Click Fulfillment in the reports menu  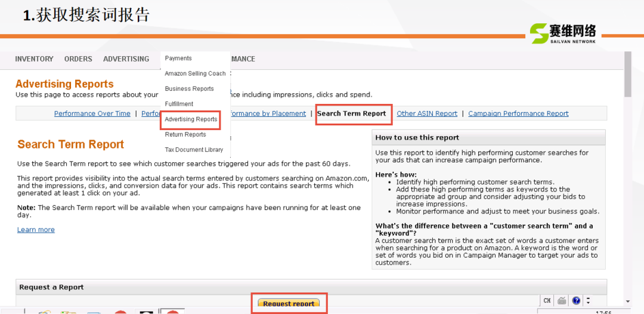click(179, 104)
